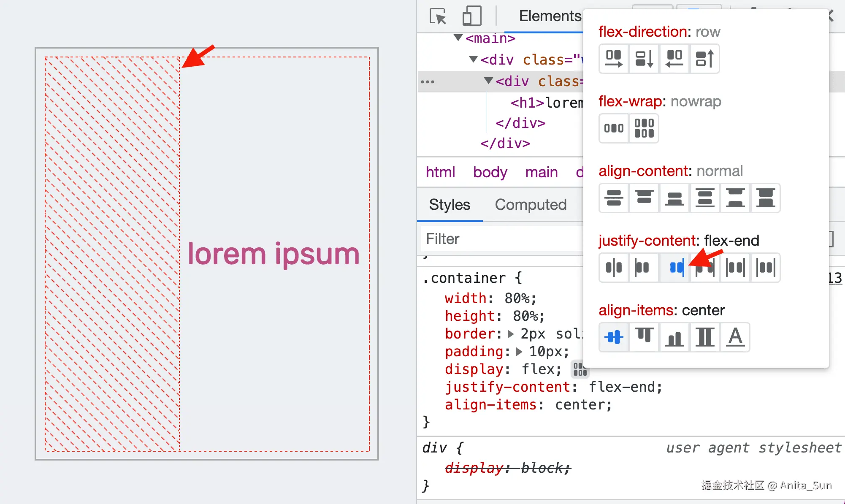Open the Elements panel tab

click(550, 16)
